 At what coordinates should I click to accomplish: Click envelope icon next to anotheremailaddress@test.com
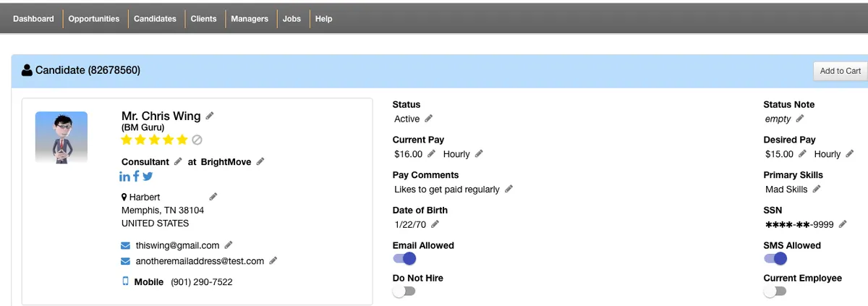coord(126,261)
